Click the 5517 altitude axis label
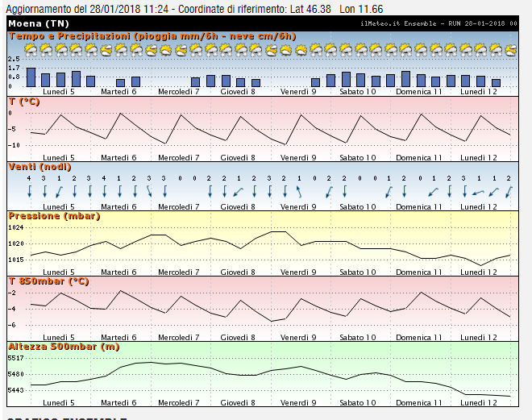The image size is (532, 420). coord(15,358)
